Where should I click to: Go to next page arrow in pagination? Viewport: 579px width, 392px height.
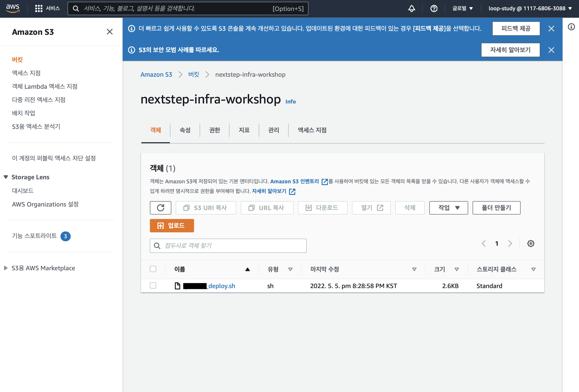(x=510, y=243)
